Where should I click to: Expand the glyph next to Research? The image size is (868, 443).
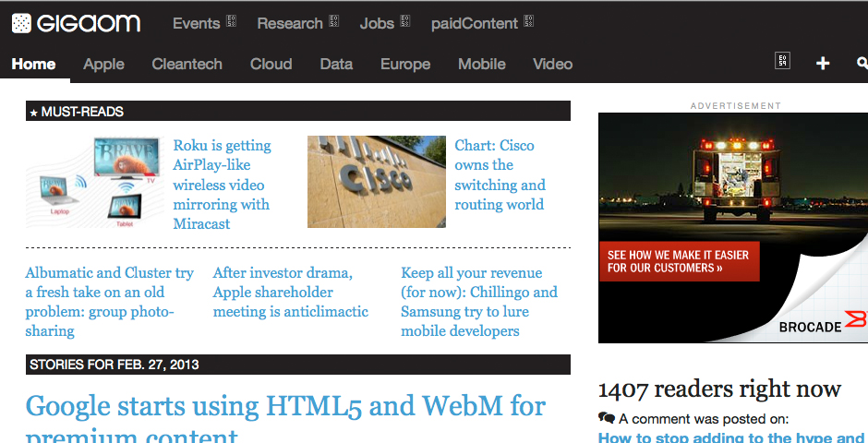pos(333,21)
